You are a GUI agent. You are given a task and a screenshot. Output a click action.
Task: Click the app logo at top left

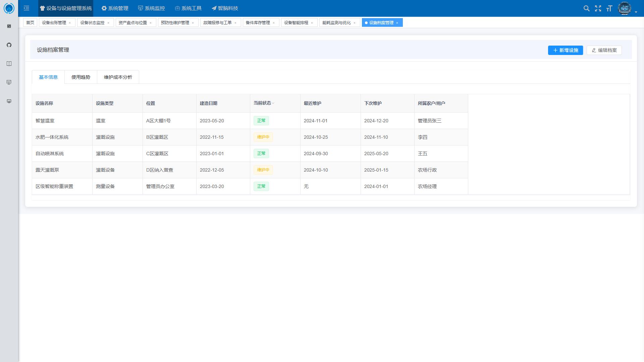pos(9,8)
